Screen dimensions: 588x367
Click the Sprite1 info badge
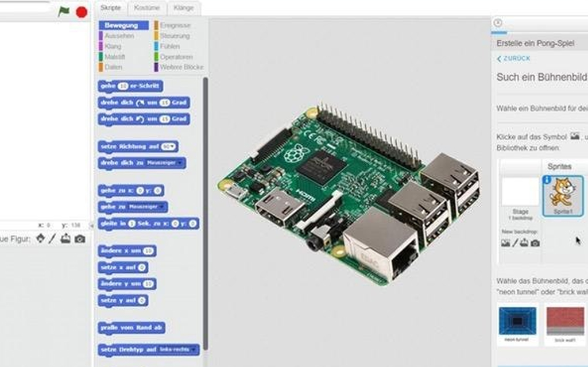point(547,180)
